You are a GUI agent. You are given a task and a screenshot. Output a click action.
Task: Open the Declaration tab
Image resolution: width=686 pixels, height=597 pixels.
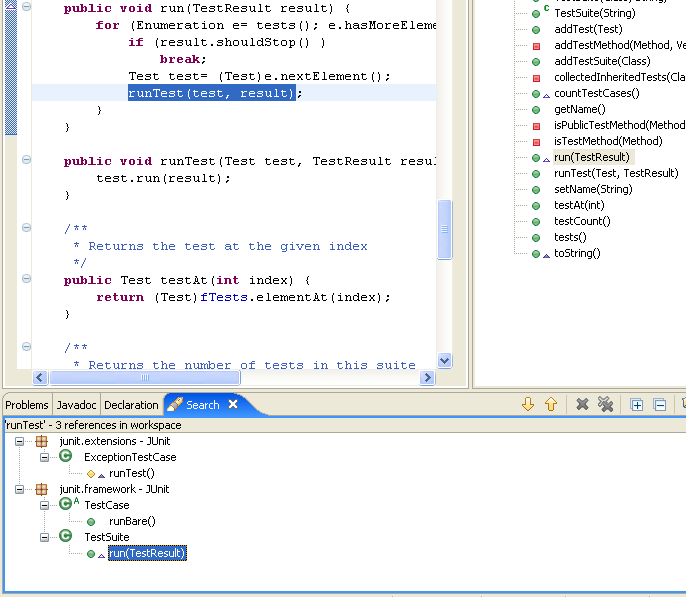tap(131, 405)
